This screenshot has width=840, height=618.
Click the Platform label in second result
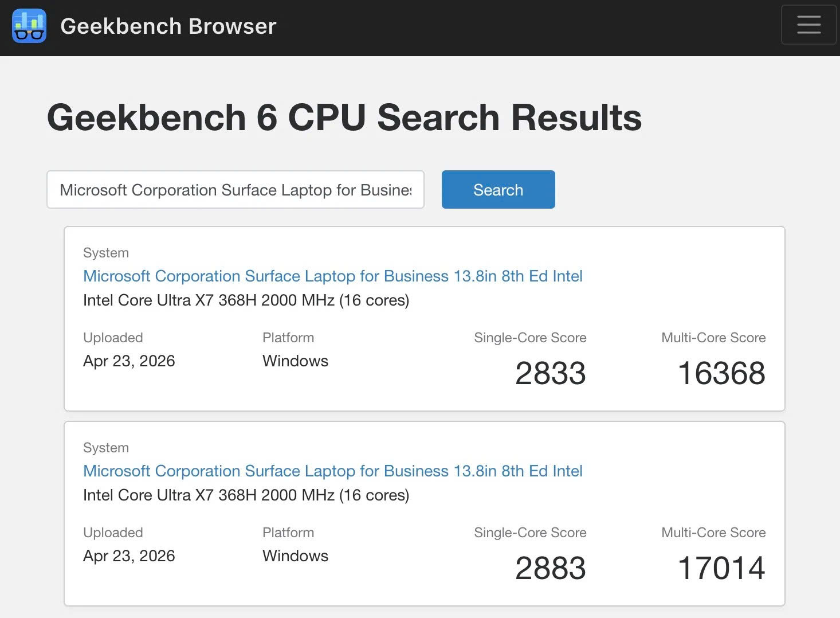[x=288, y=532]
